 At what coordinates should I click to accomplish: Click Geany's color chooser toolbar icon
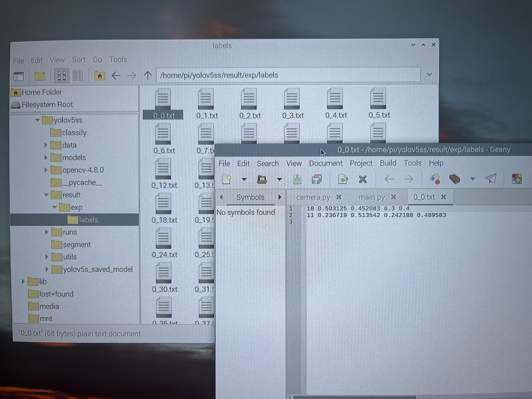coord(516,179)
